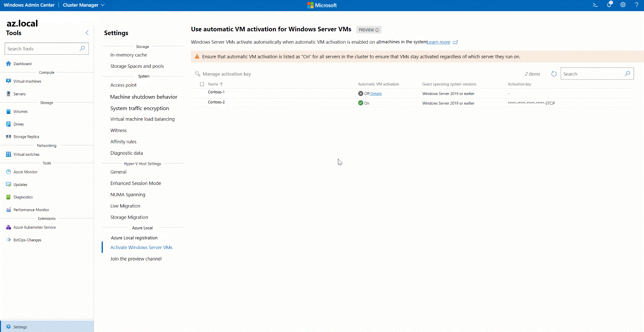
Task: Open Join the preview channel
Action: pyautogui.click(x=136, y=259)
